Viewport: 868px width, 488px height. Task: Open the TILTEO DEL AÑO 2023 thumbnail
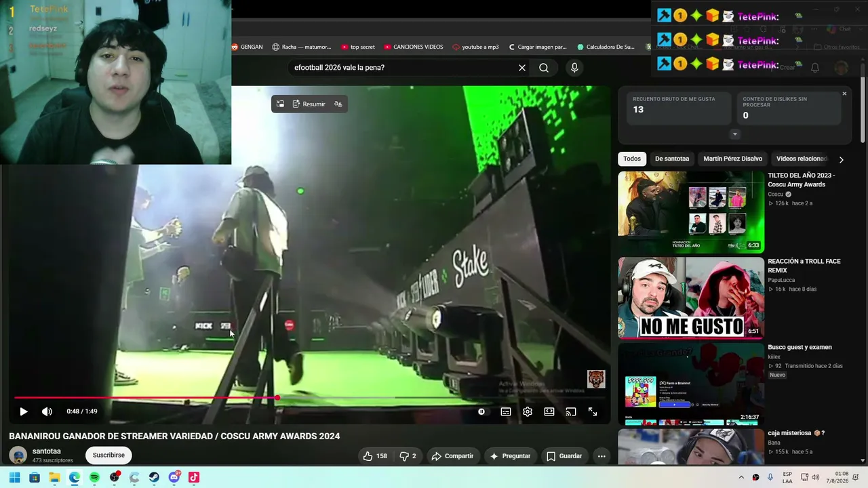691,212
